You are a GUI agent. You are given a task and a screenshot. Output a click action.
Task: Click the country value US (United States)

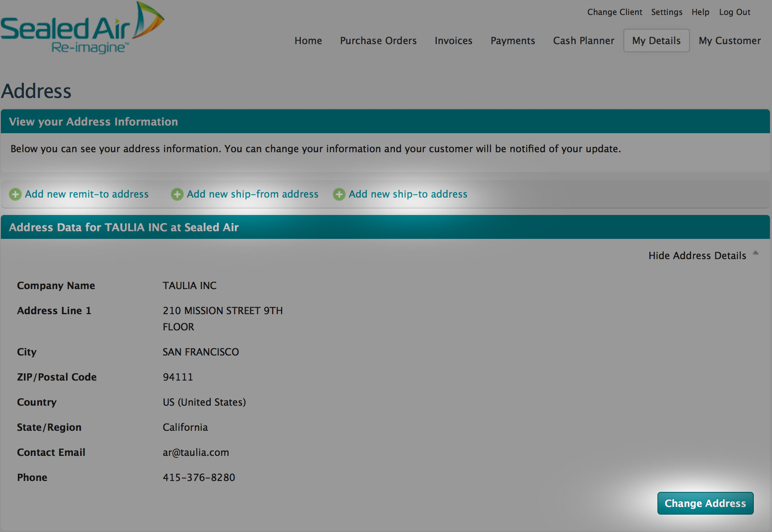(204, 402)
